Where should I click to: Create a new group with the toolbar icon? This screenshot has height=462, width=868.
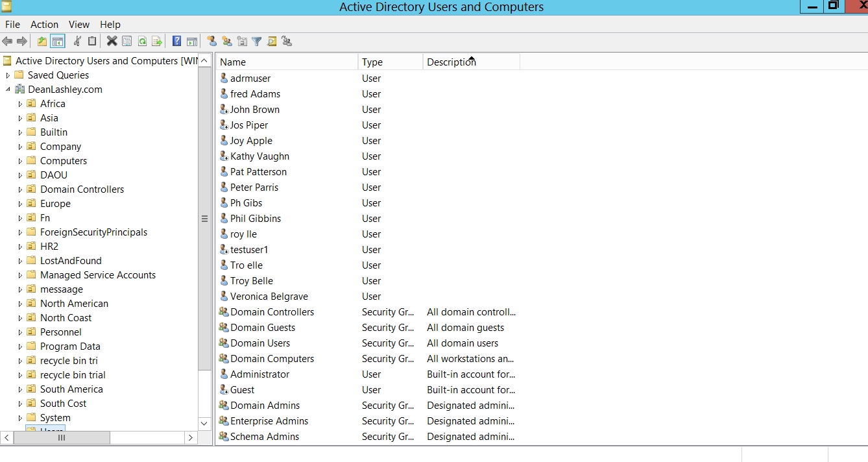pyautogui.click(x=227, y=42)
